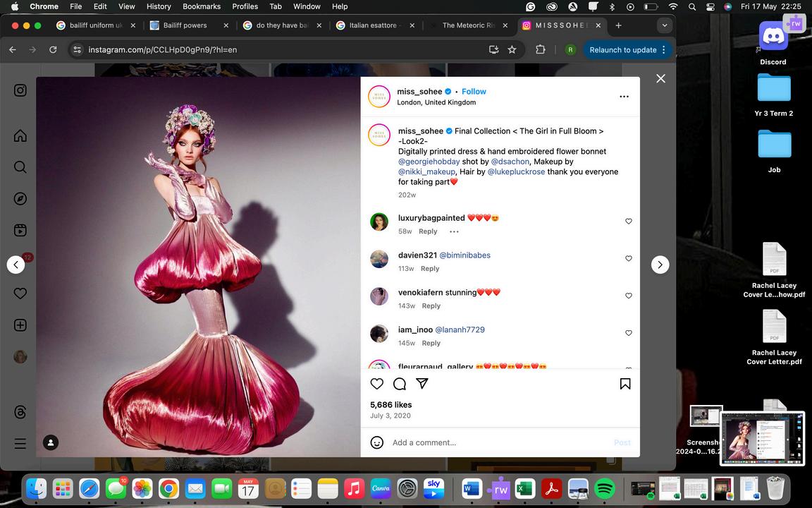812x508 pixels.
Task: Switch to the bailiff uniform uk tab
Action: click(96, 25)
